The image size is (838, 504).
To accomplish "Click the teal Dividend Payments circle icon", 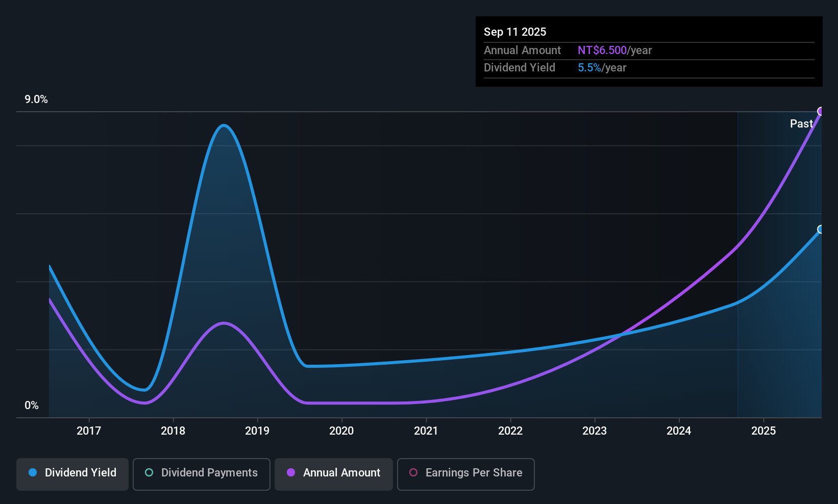I will pyautogui.click(x=149, y=473).
